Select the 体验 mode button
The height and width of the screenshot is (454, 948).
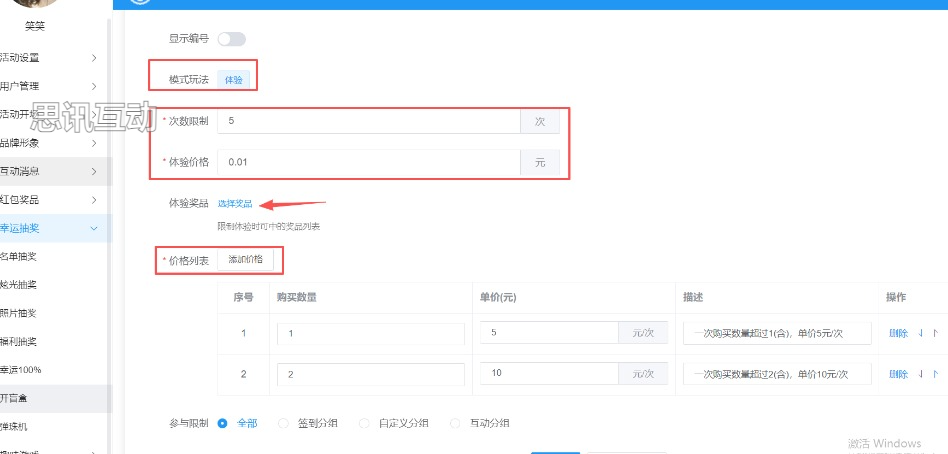233,78
